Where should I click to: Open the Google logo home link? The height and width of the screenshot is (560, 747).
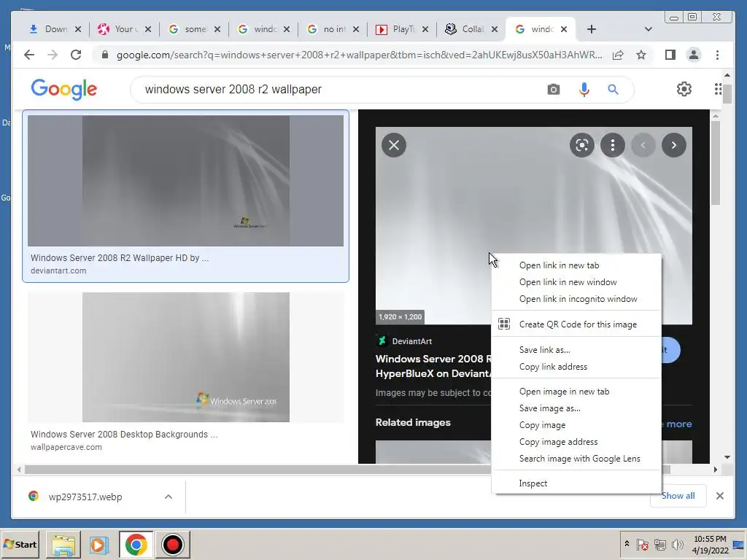(64, 90)
